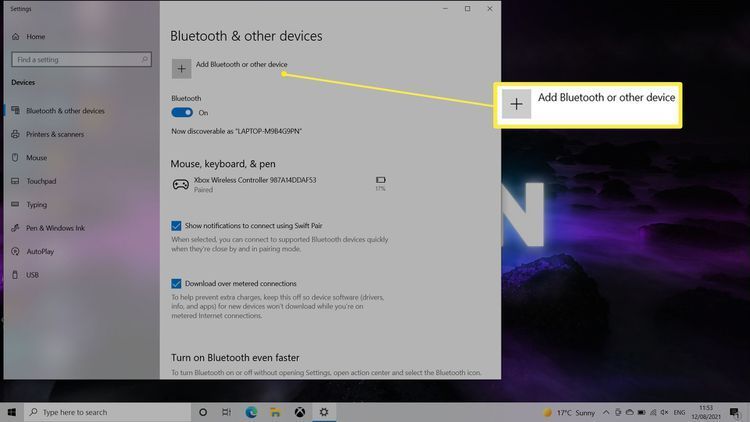Select the Xbox Wireless Controller device
The width and height of the screenshot is (750, 422).
[258, 184]
